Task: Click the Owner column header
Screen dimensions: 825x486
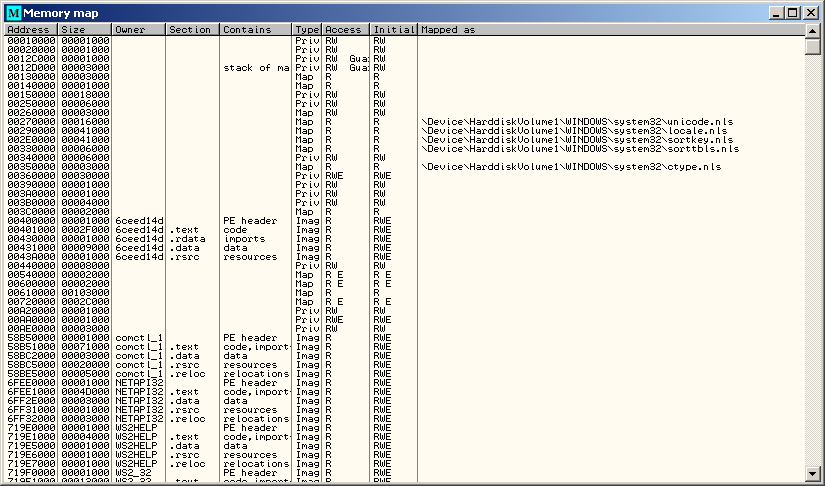Action: pos(137,30)
